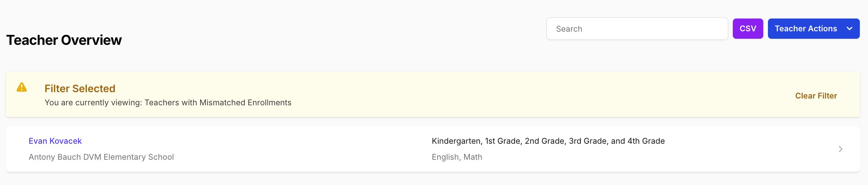Click the Teacher Actions down-arrow chevron
The width and height of the screenshot is (868, 185).
click(850, 29)
